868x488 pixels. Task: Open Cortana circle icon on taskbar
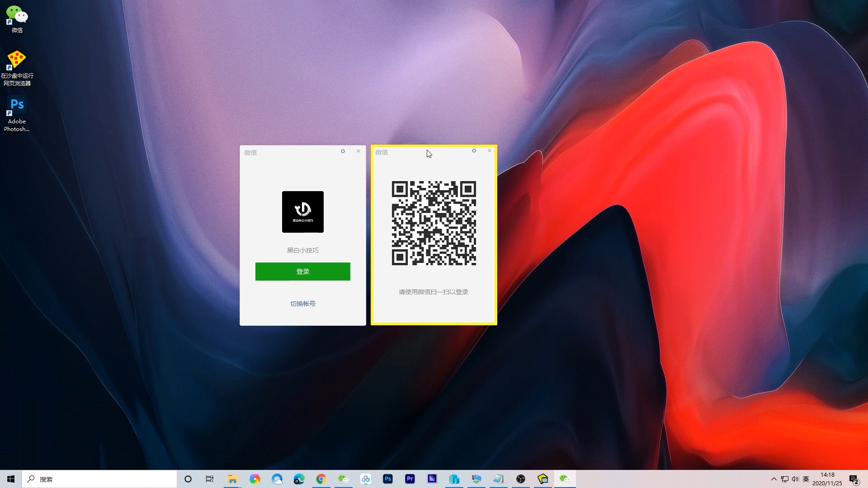[x=188, y=479]
